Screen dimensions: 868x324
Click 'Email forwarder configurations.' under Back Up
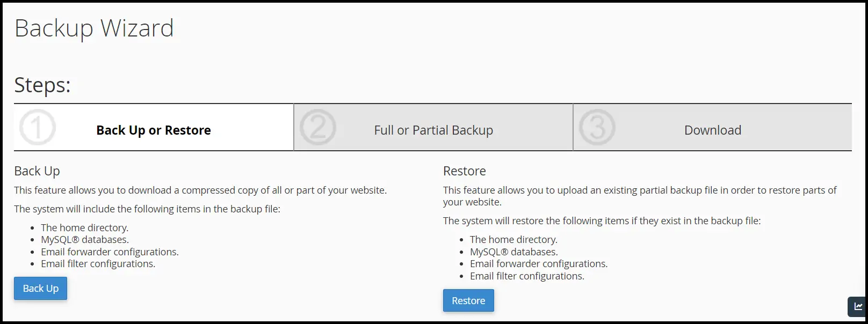[x=110, y=252]
